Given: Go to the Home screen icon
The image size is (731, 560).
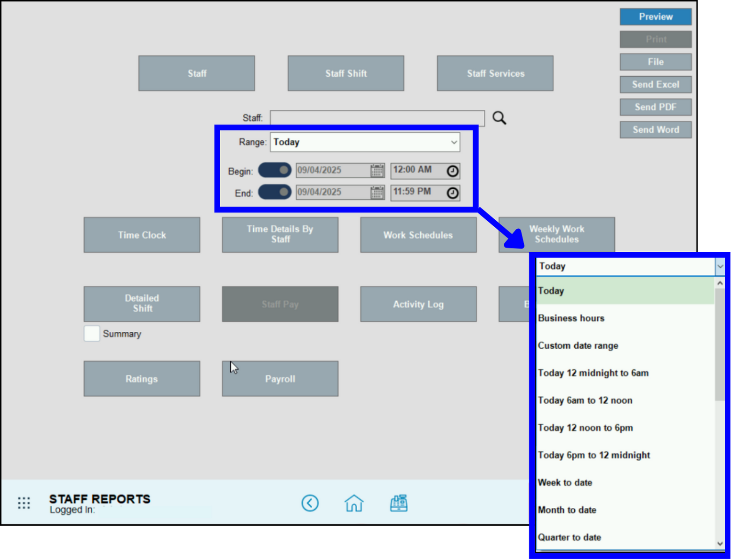Looking at the screenshot, I should pos(354,503).
